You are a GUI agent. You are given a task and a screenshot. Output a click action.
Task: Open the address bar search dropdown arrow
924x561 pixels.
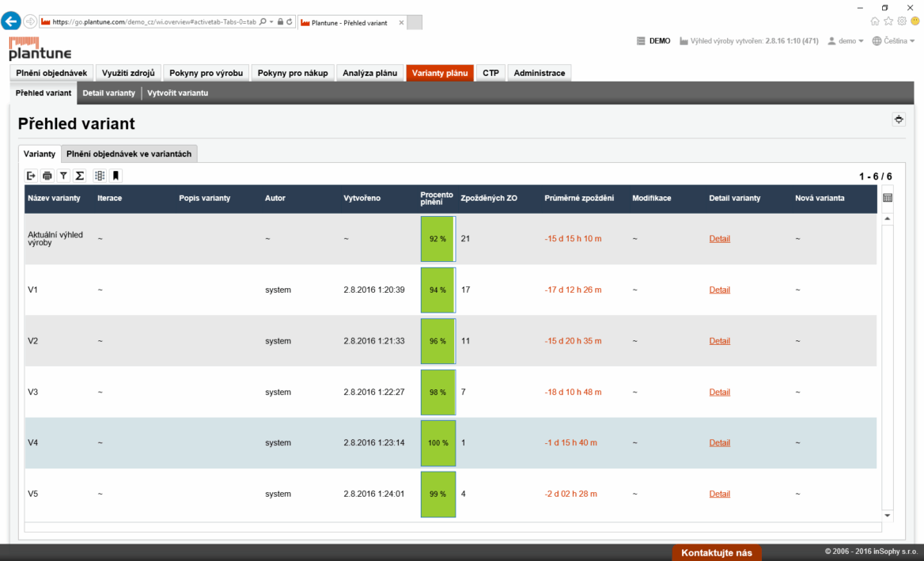[x=272, y=22]
